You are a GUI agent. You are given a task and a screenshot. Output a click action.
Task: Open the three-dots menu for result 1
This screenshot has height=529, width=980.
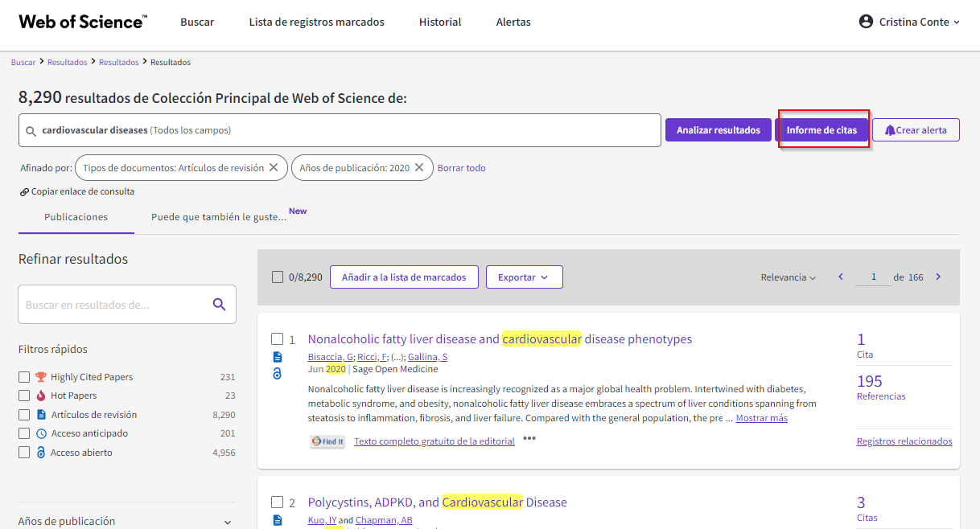pyautogui.click(x=529, y=439)
